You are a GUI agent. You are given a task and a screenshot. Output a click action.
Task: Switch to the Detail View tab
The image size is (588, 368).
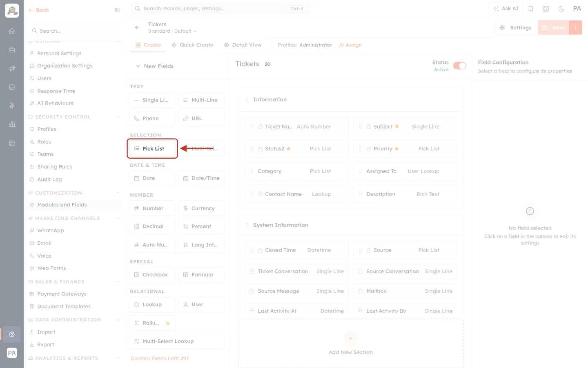(x=243, y=45)
